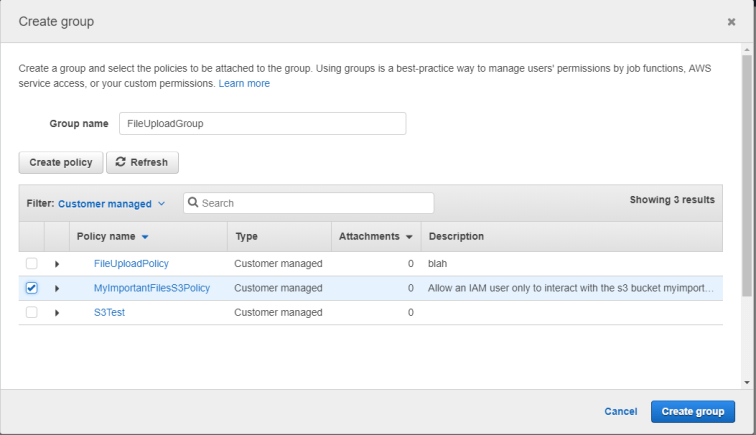Viewport: 756px width, 435px height.
Task: Click the Group name input field
Action: tap(261, 123)
